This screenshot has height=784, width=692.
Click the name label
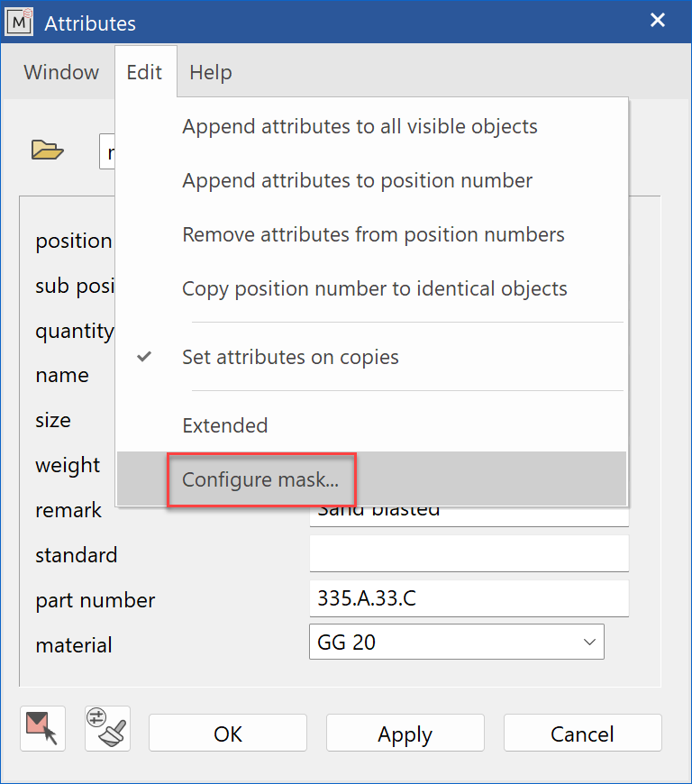(x=62, y=376)
